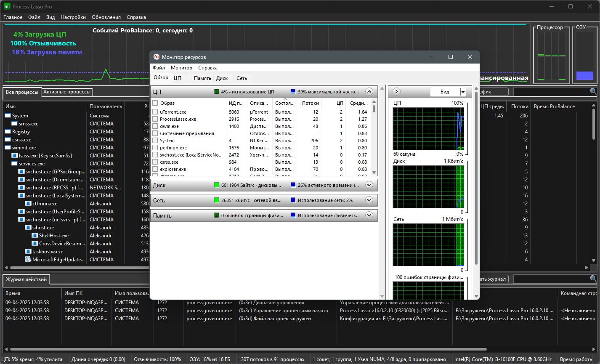Image resolution: width=600 pixels, height=364 pixels.
Task: Expand the Сеть section
Action: [x=369, y=200]
